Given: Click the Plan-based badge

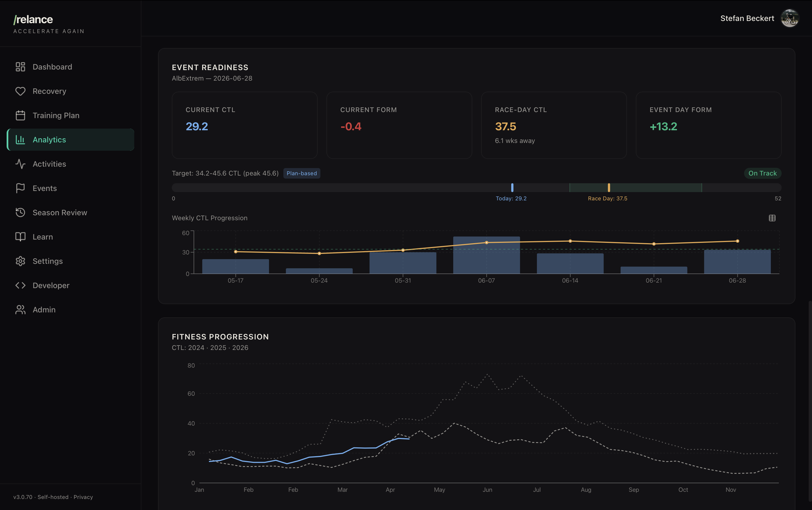Looking at the screenshot, I should pos(302,173).
